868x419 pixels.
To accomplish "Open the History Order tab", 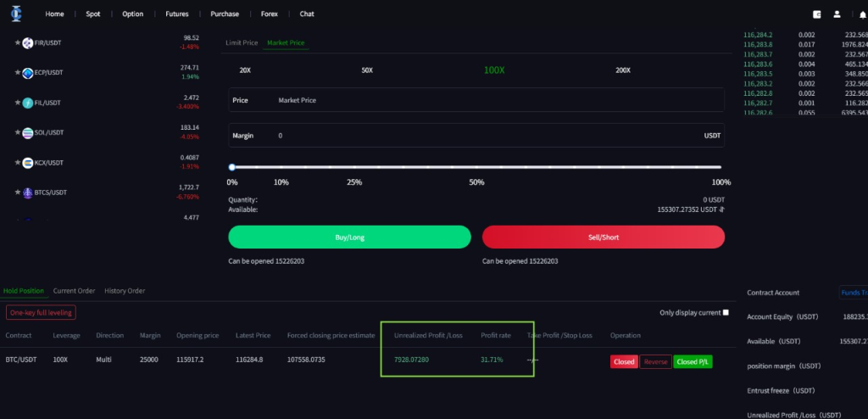I will click(x=125, y=291).
